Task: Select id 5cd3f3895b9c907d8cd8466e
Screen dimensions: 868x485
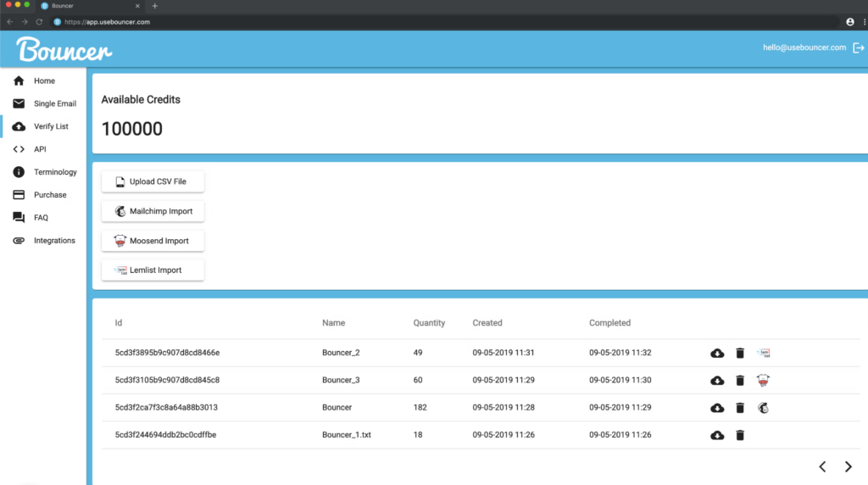Action: (x=167, y=353)
